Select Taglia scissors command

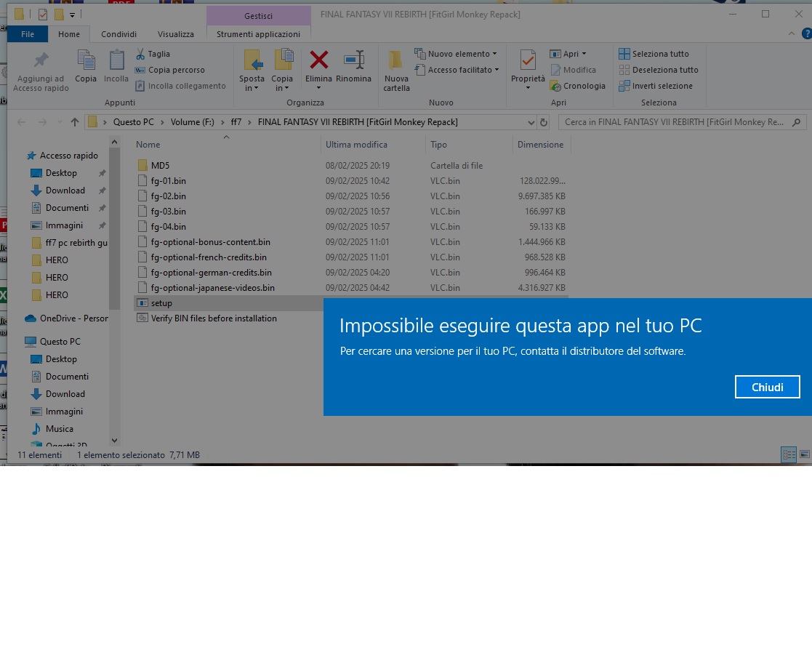pos(153,54)
